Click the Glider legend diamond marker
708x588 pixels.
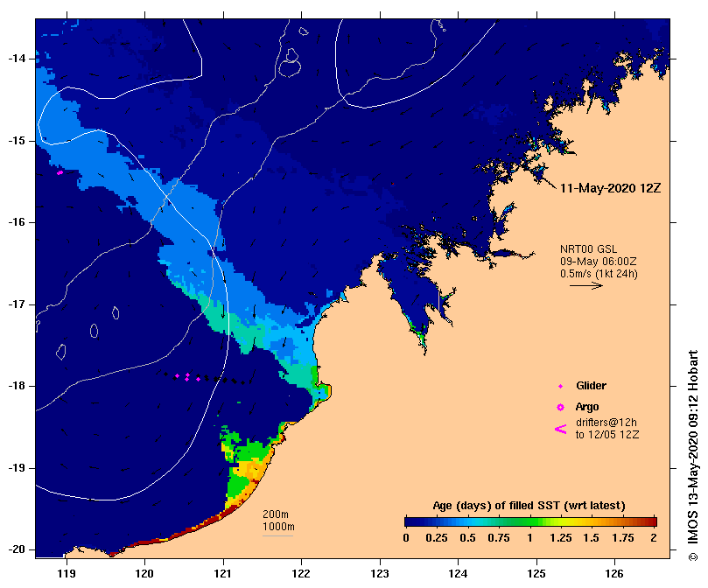[560, 386]
